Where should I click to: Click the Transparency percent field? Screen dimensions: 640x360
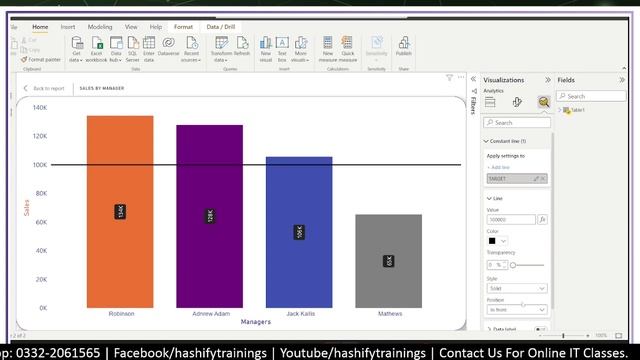[497, 265]
